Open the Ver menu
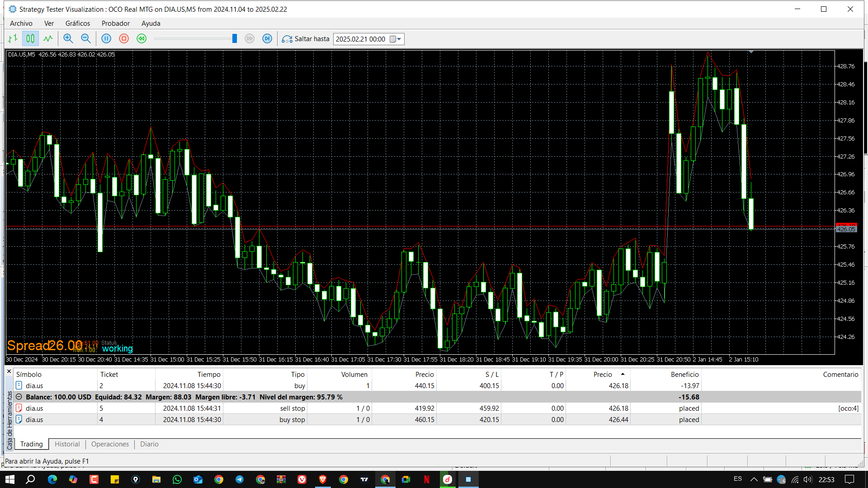The image size is (868, 488). tap(49, 23)
